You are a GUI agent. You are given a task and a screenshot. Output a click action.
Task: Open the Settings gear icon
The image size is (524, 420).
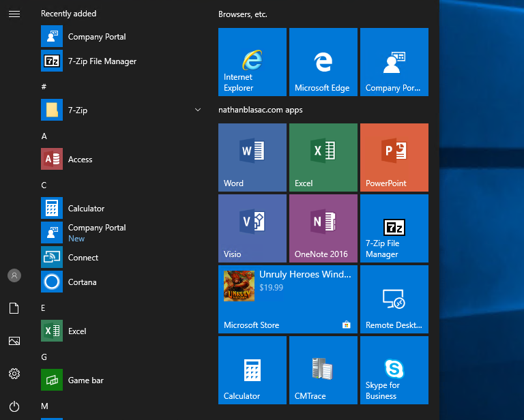click(14, 374)
